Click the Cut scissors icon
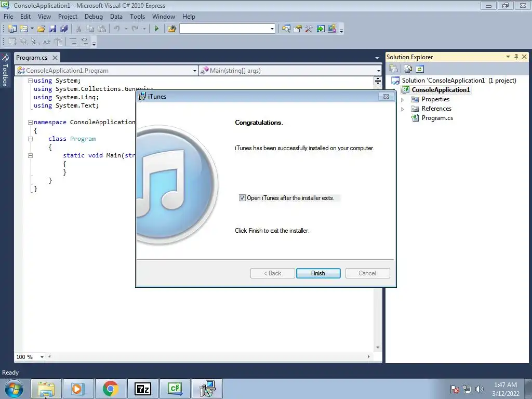Viewport: 532px width, 399px height. tap(79, 29)
